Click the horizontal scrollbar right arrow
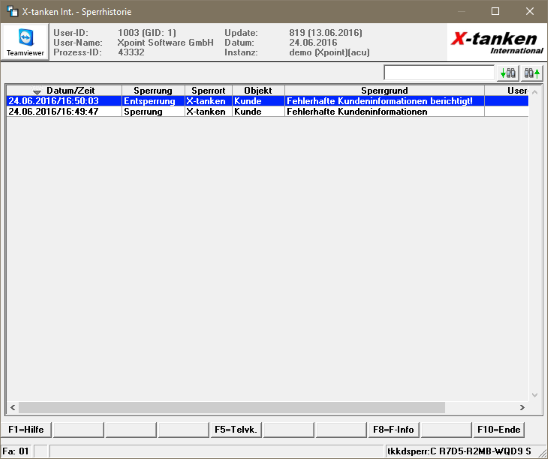The width and height of the screenshot is (548, 459). (522, 407)
